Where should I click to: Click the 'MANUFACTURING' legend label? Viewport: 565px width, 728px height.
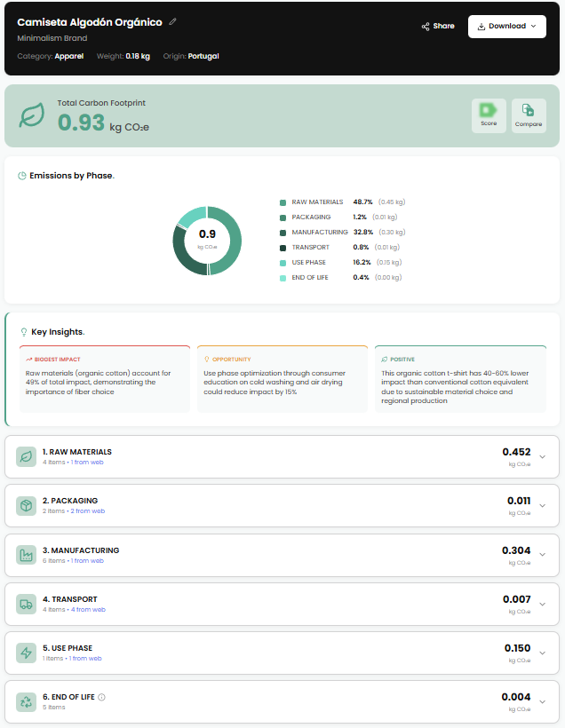(x=320, y=232)
